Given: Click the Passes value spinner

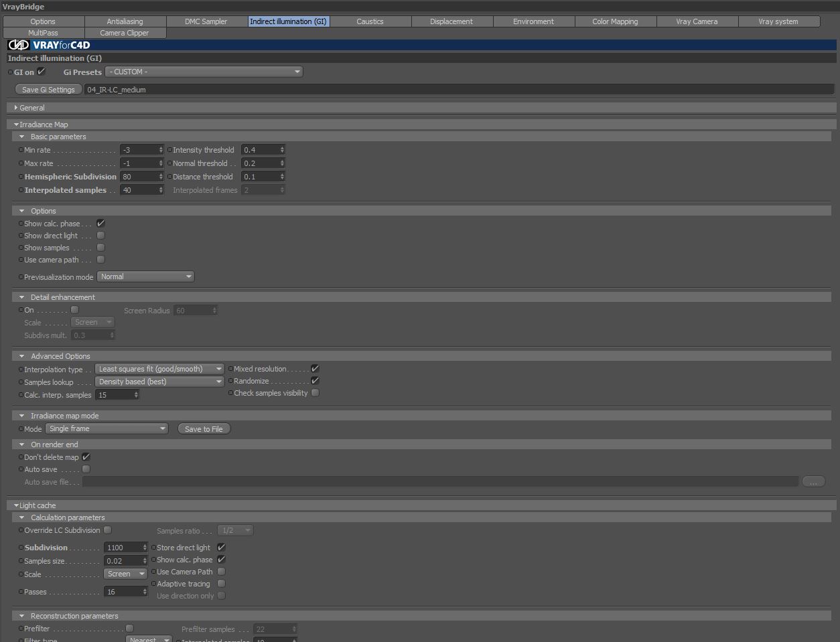Looking at the screenshot, I should (126, 592).
